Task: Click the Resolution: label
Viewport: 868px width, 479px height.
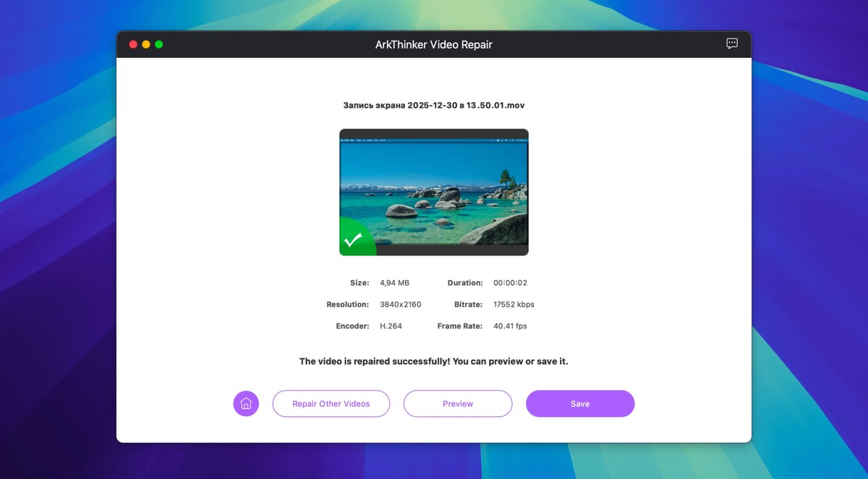Action: 348,305
